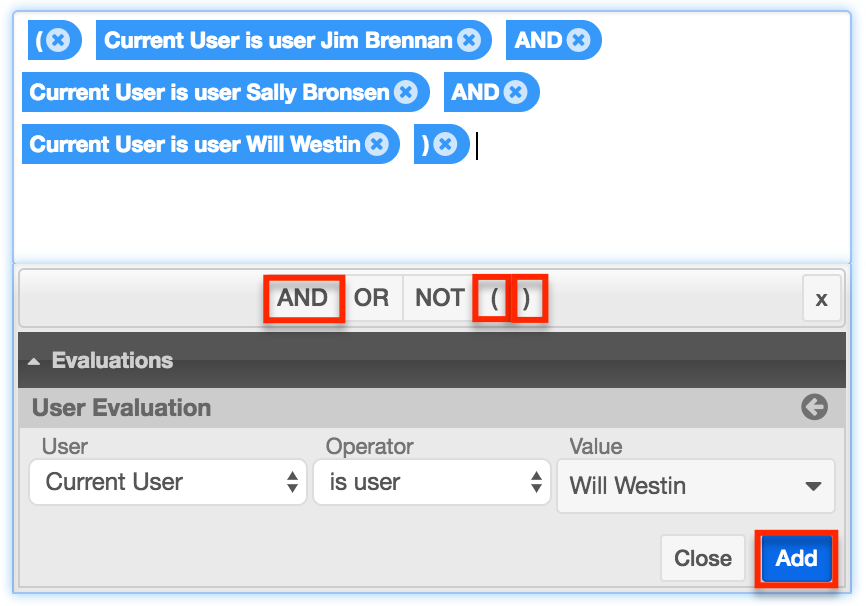
Task: Open the Will Westin Value dropdown
Action: [x=695, y=486]
